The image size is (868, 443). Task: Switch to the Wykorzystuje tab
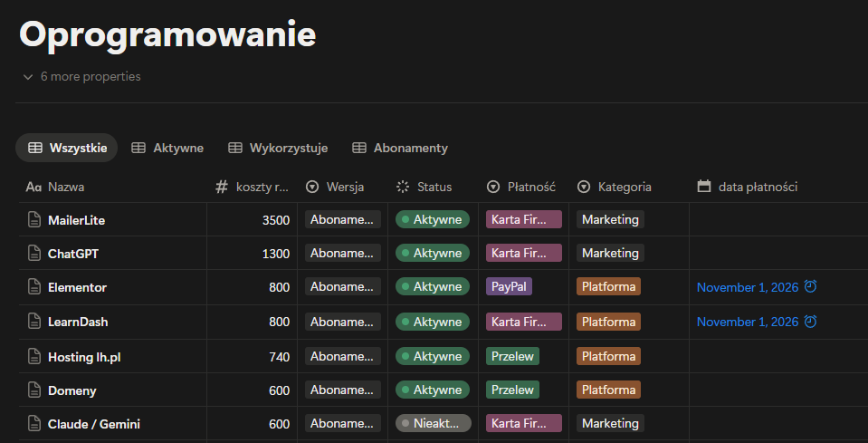click(278, 148)
